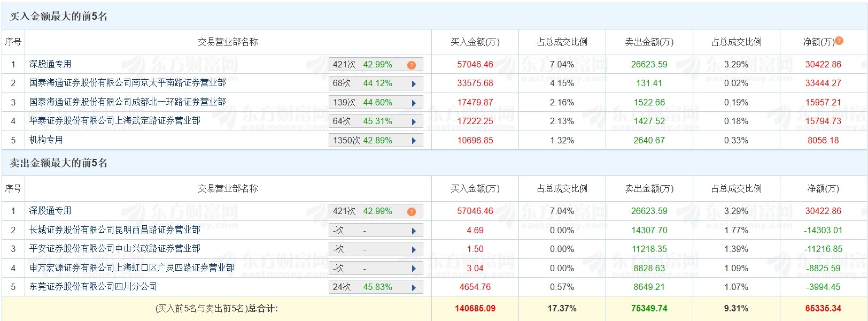Click arrow icon in 机构专用 row

coord(414,141)
